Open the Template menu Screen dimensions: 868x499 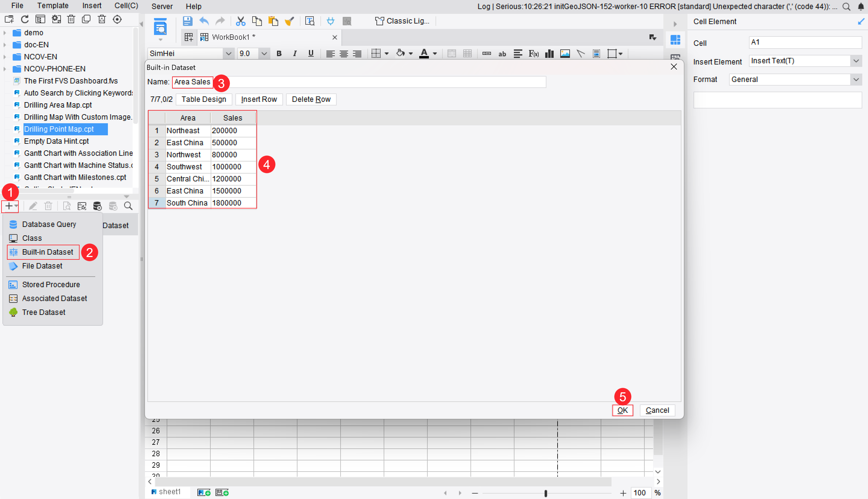[x=53, y=6]
